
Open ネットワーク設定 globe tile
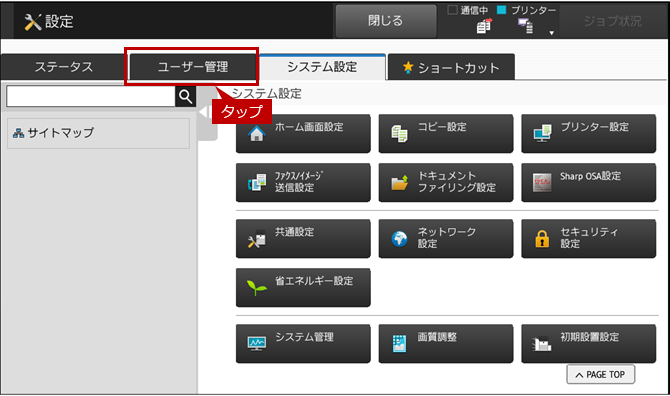click(446, 238)
